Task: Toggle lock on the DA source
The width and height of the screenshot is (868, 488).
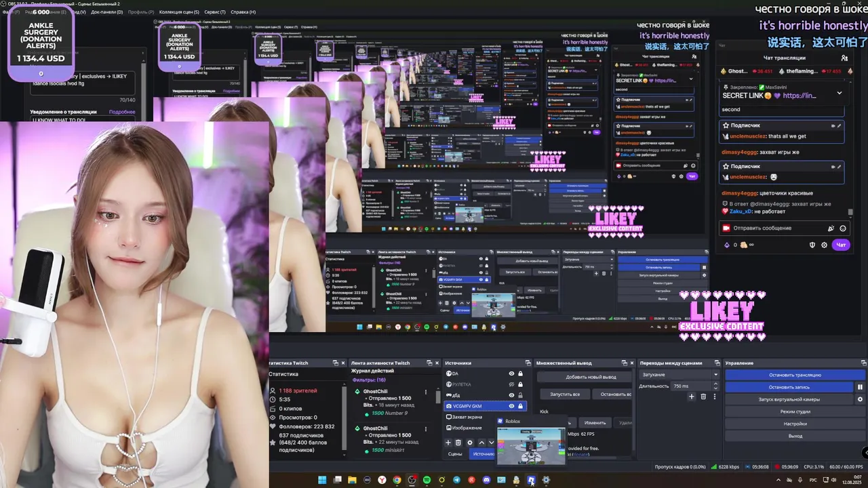Action: pyautogui.click(x=520, y=373)
